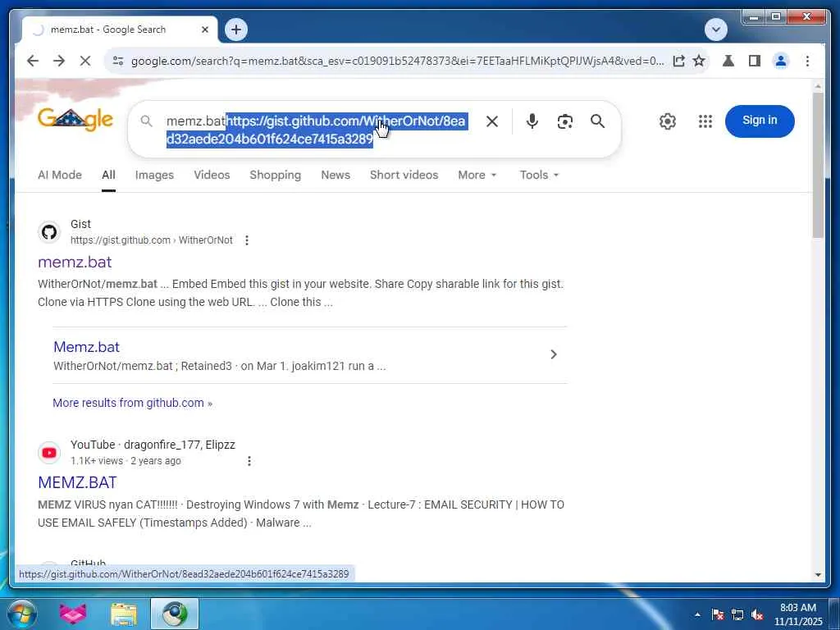Toggle the side panel icon
The height and width of the screenshot is (630, 840).
755,61
